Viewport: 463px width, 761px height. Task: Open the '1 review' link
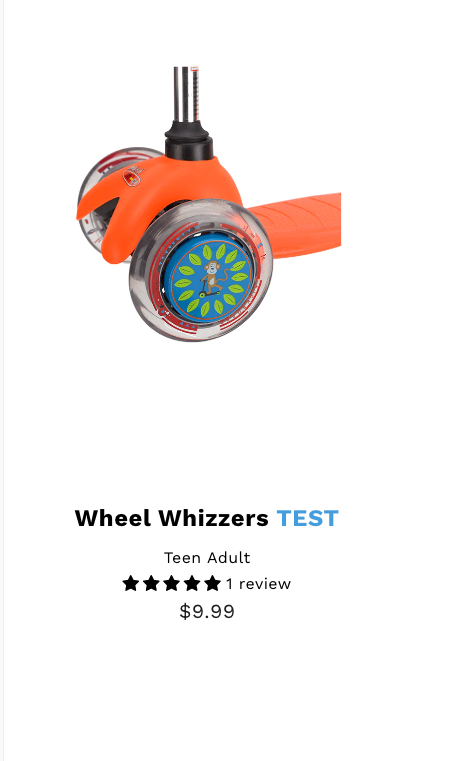tap(258, 583)
